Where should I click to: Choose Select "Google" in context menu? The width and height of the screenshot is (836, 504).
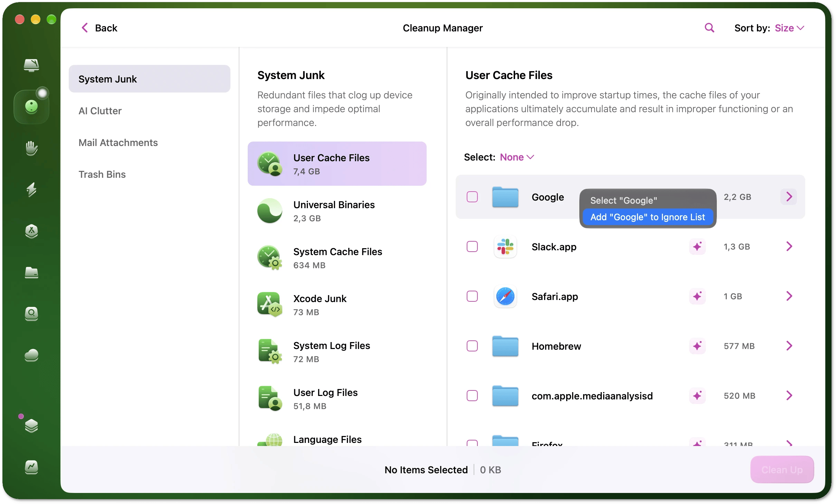point(648,200)
